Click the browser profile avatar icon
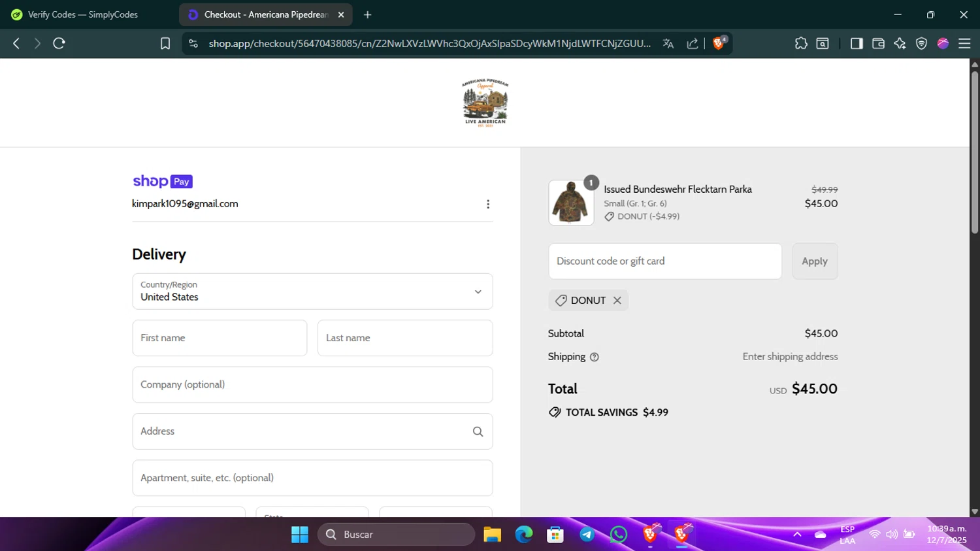This screenshot has width=980, height=551. (x=943, y=43)
